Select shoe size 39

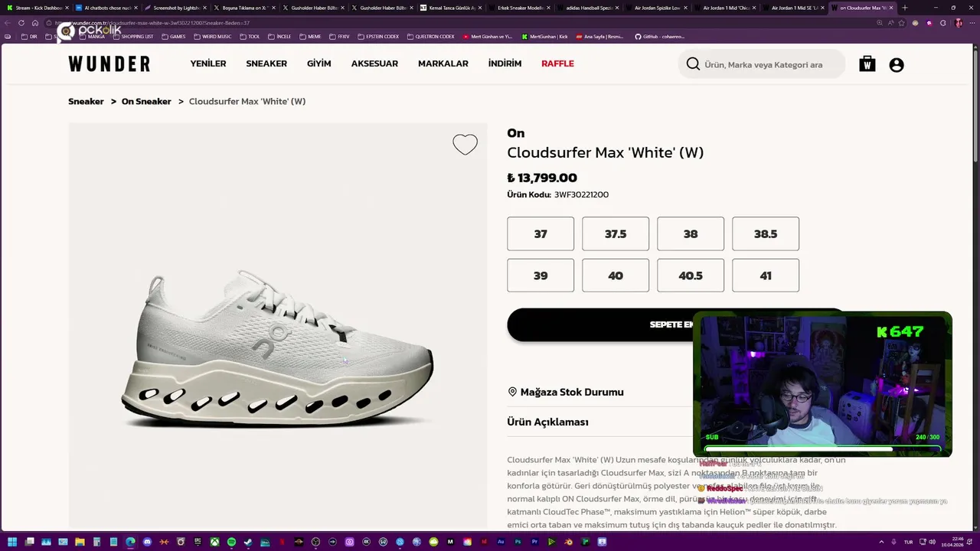click(541, 275)
